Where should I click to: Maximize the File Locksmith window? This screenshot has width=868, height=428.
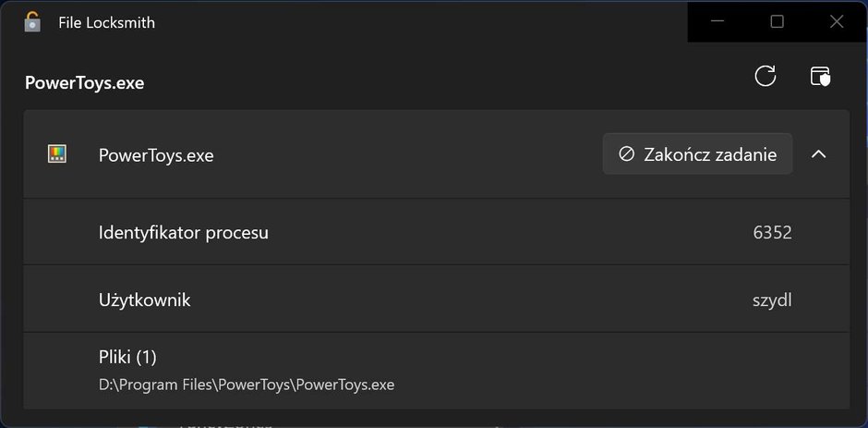pos(778,21)
